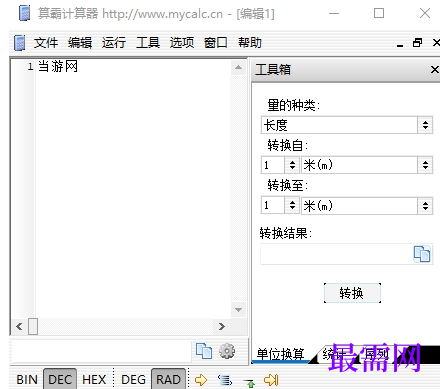Click the list lines icon in bottom toolbar

(x=225, y=380)
